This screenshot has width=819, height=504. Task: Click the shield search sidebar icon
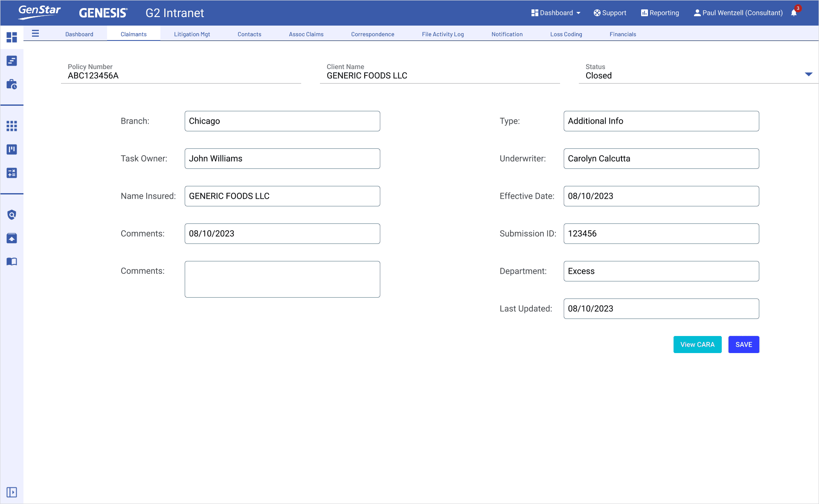(x=12, y=214)
